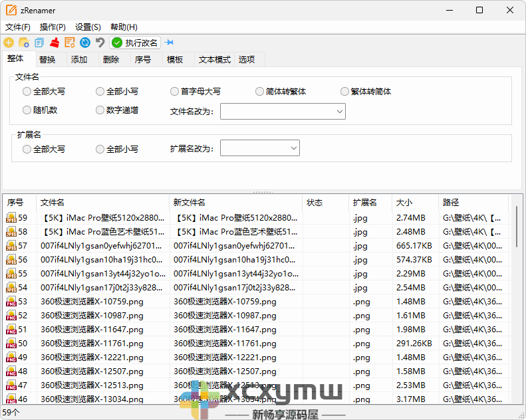Open the 操作(P) menu

coord(53,27)
